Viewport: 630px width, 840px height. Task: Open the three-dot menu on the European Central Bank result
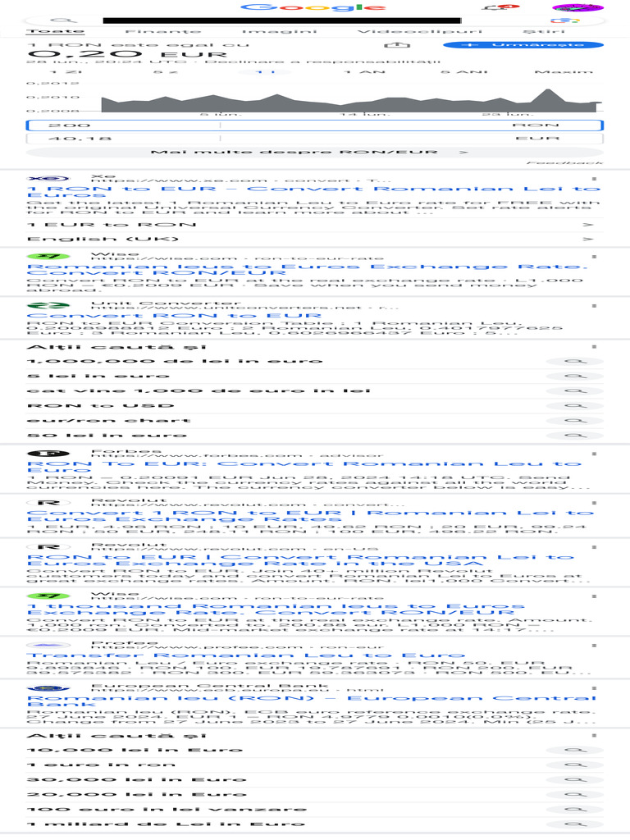tap(594, 688)
